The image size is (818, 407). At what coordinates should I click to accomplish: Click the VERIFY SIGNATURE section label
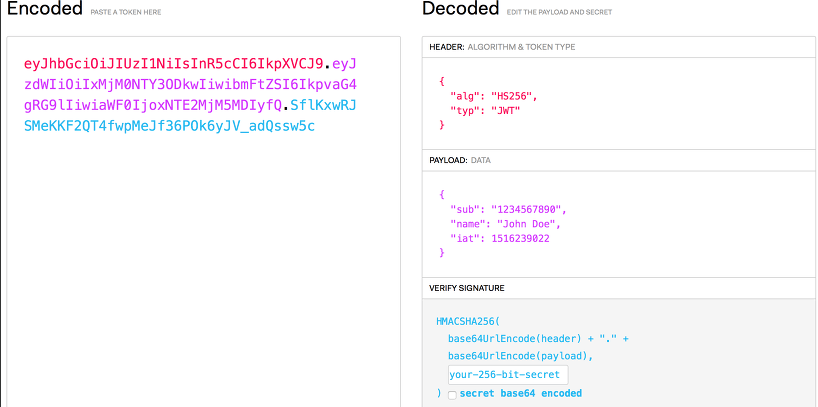467,288
